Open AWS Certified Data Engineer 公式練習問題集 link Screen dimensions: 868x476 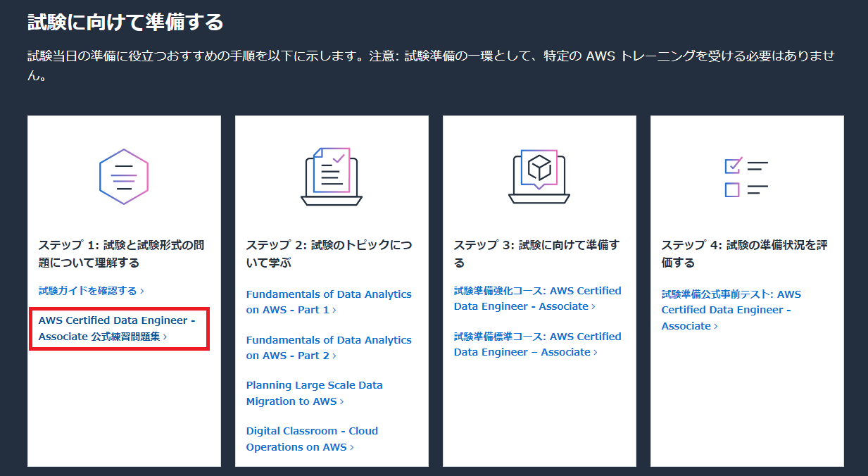[x=117, y=328]
